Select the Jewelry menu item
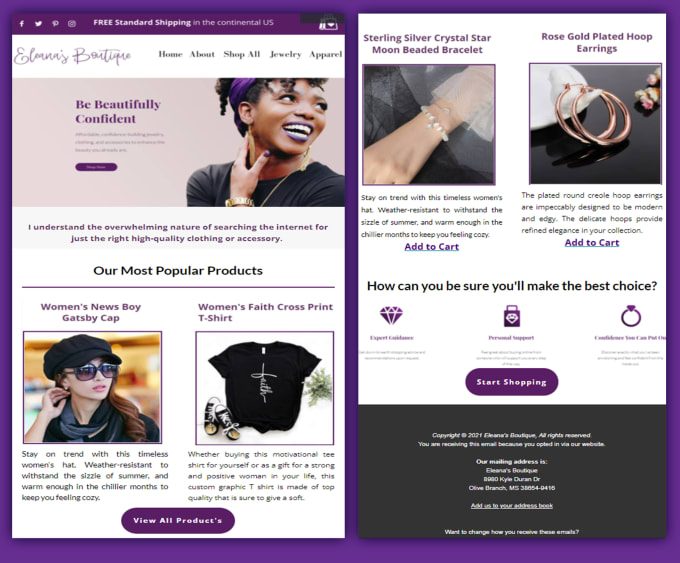This screenshot has width=680, height=563. 285,54
